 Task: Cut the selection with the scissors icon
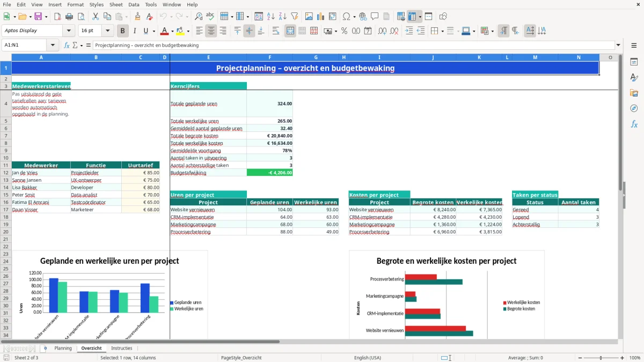tap(95, 17)
